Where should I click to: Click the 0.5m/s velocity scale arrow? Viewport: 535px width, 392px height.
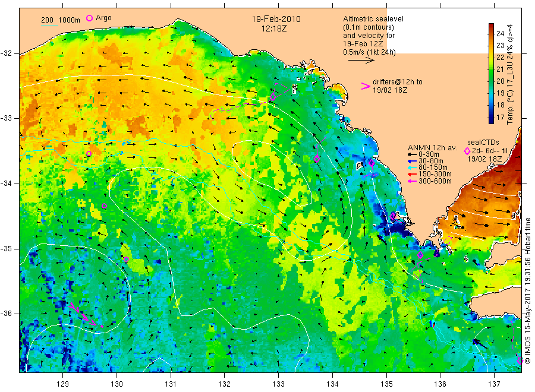click(361, 61)
